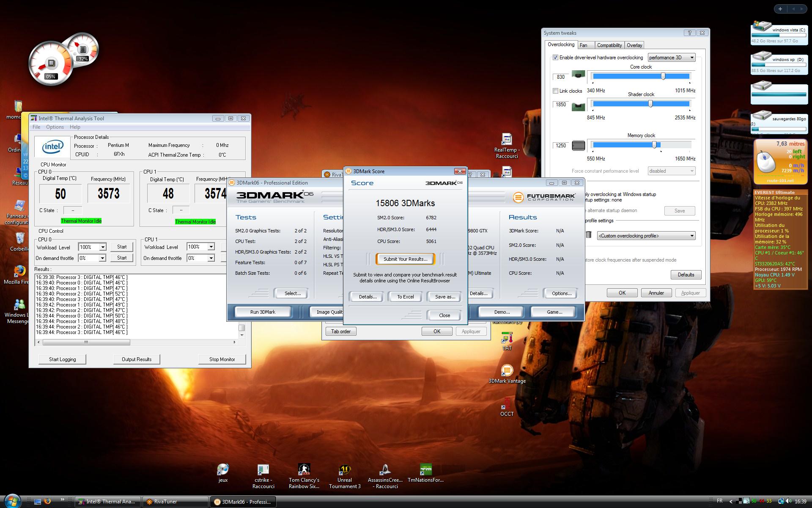Launch Tom Clancy's Rainbow Six icon
Image resolution: width=812 pixels, height=508 pixels.
(x=304, y=476)
